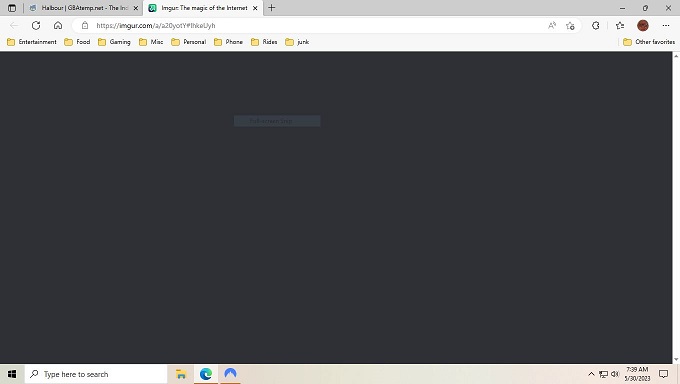Open Settings and more menu
This screenshot has width=680, height=384.
(x=666, y=26)
